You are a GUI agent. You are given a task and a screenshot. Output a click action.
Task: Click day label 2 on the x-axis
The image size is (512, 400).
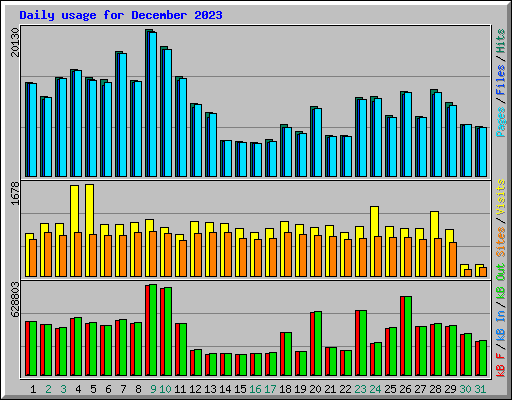coord(48,389)
